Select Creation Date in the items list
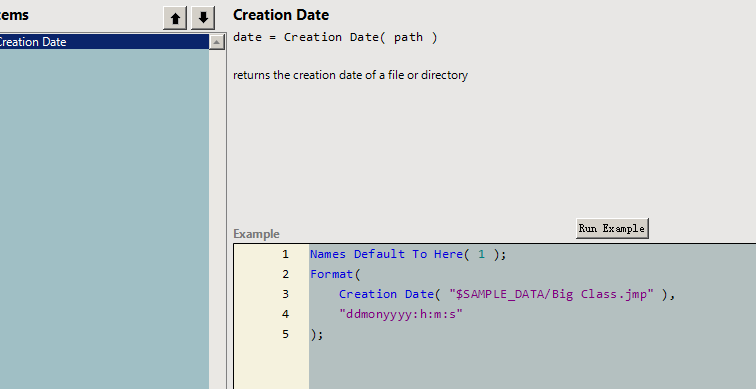Viewport: 756px width, 389px height. point(104,42)
